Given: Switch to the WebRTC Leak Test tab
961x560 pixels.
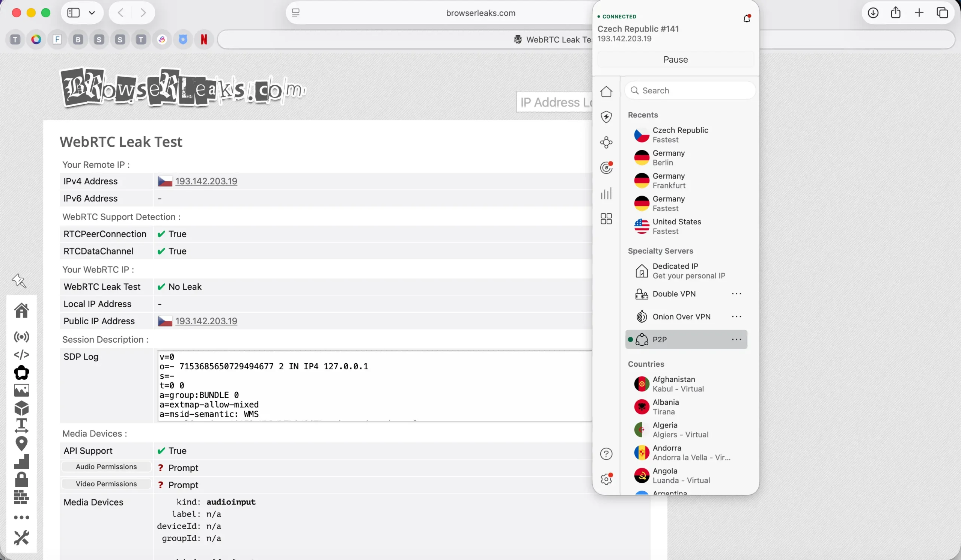Looking at the screenshot, I should point(553,39).
